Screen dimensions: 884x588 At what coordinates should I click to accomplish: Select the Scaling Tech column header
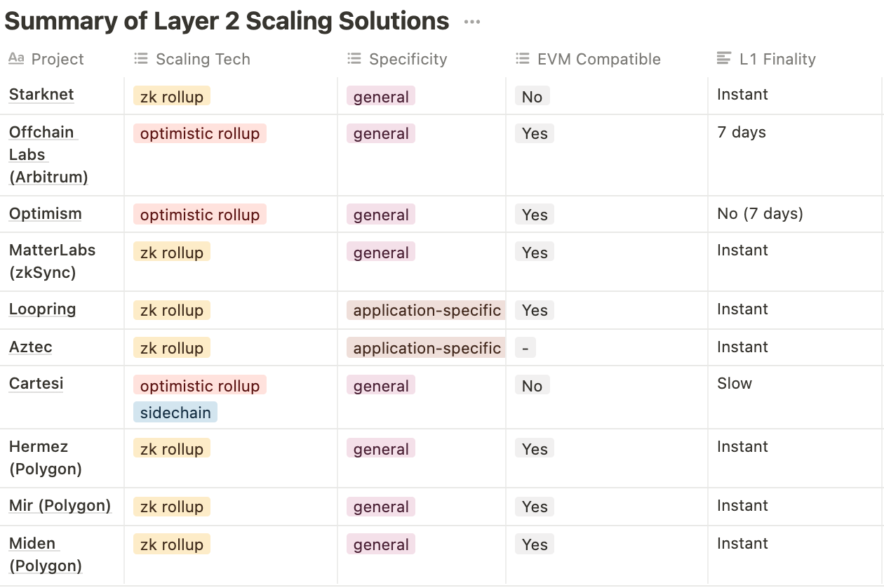pos(203,59)
